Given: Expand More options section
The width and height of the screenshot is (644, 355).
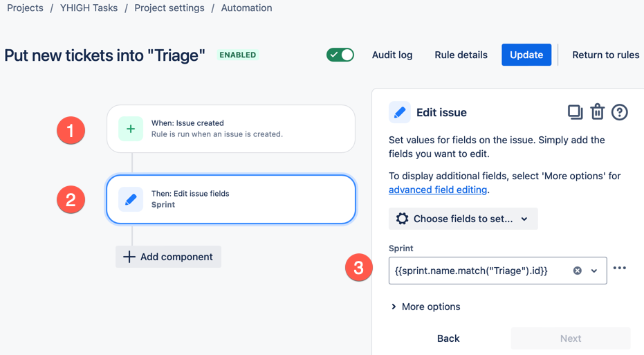Looking at the screenshot, I should [x=425, y=307].
